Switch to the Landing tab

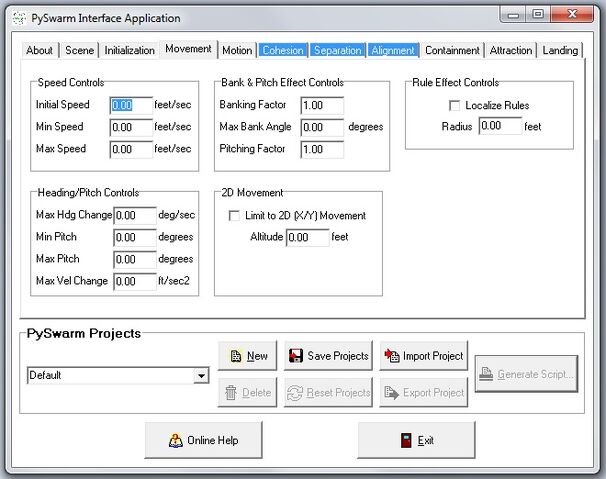pos(560,50)
